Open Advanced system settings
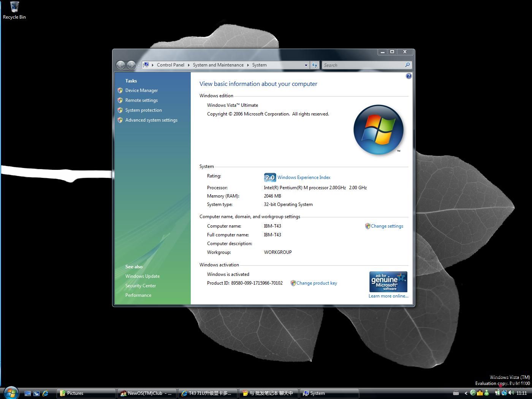 click(151, 120)
